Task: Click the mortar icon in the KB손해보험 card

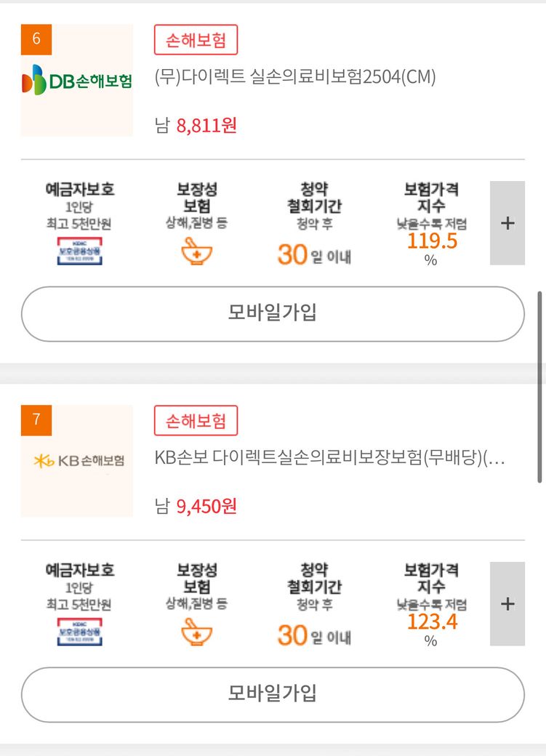Action: (x=196, y=632)
